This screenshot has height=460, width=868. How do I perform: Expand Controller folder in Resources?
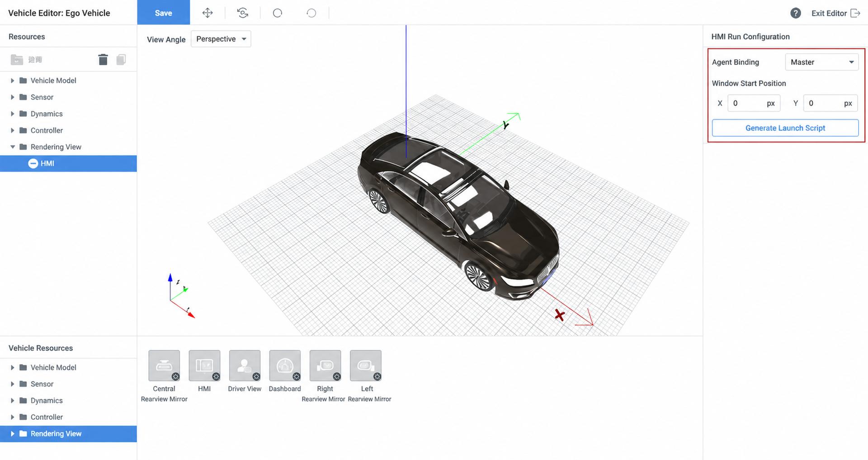[x=13, y=130]
